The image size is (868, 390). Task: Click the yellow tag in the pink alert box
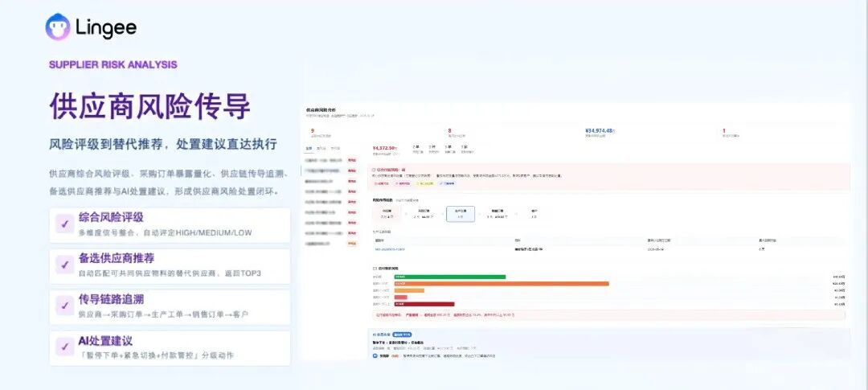[x=424, y=183]
